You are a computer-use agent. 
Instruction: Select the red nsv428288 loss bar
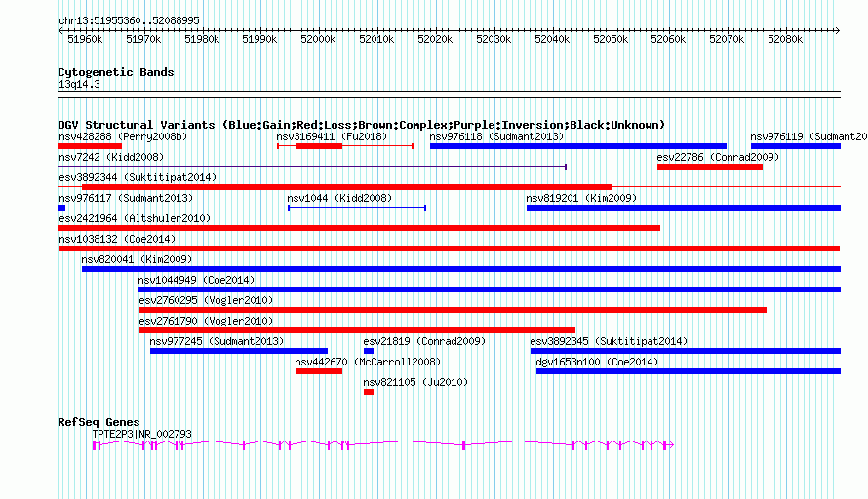90,146
